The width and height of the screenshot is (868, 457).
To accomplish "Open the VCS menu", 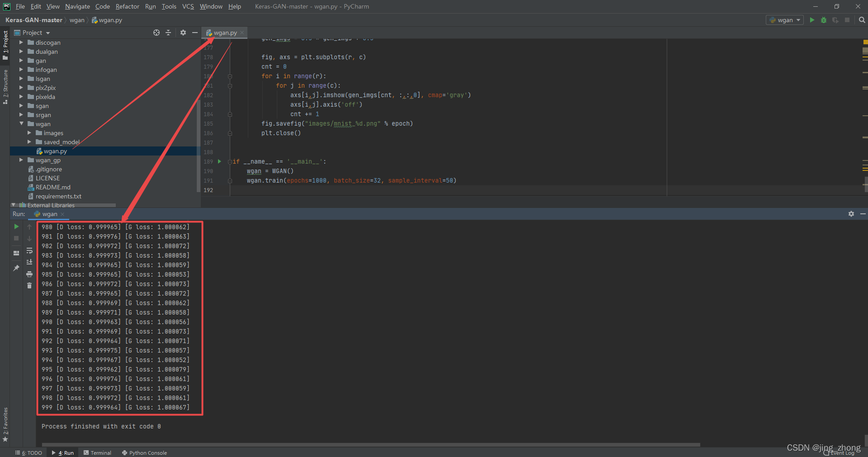I will coord(188,6).
